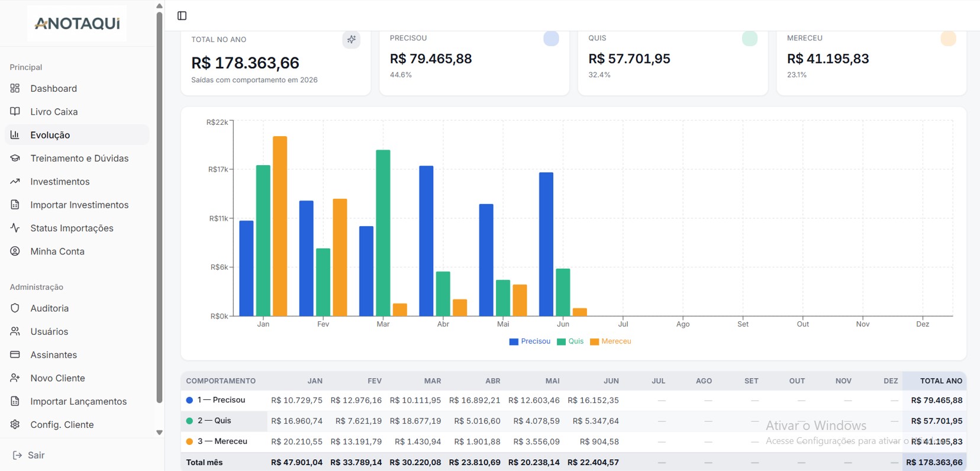Image resolution: width=980 pixels, height=471 pixels.
Task: Open the Dashboard menu item
Action: [x=77, y=88]
